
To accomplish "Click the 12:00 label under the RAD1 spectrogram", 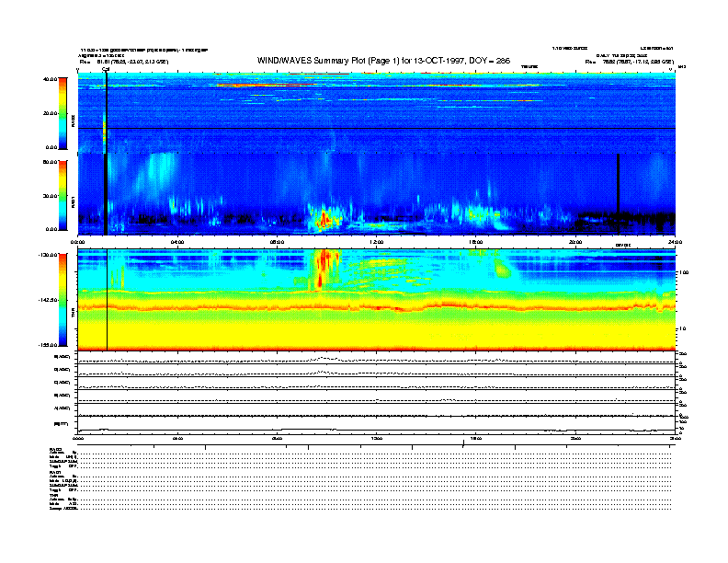I will (377, 242).
